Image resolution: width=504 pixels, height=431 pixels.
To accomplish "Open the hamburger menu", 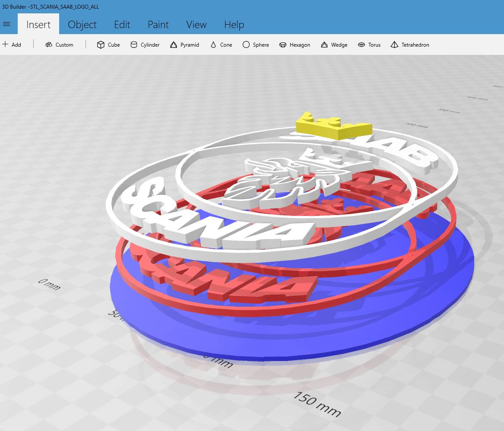I will 6,24.
